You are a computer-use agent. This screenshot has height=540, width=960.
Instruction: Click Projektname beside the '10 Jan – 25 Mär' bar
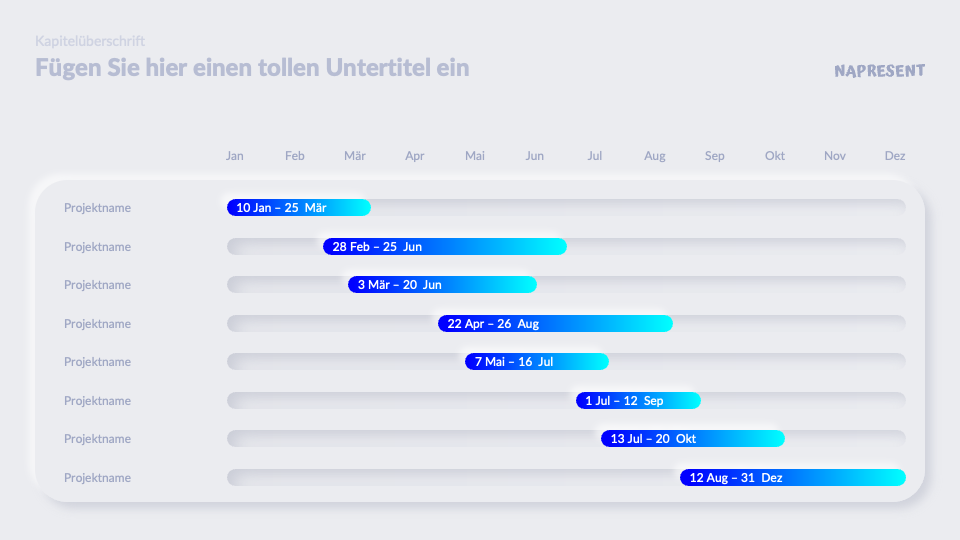(98, 208)
